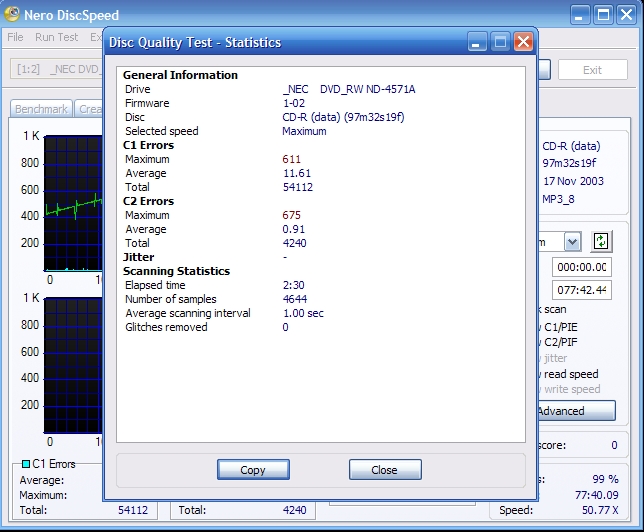644x532 pixels.
Task: Click the Disc value CD-R (data) (97m32s19f)
Action: pos(343,117)
